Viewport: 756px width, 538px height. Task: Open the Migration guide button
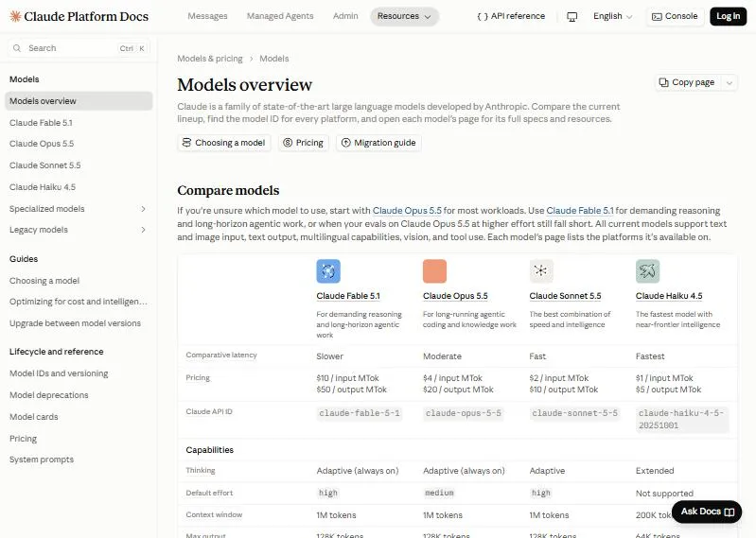point(378,143)
